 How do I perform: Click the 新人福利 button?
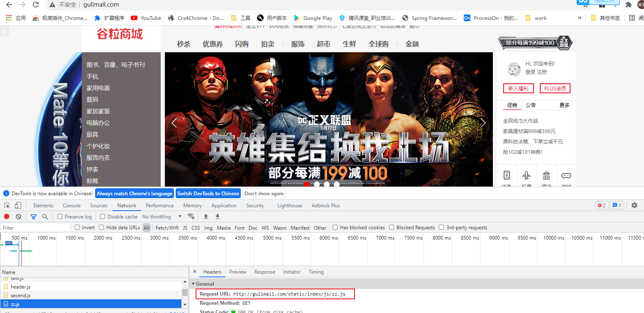518,88
